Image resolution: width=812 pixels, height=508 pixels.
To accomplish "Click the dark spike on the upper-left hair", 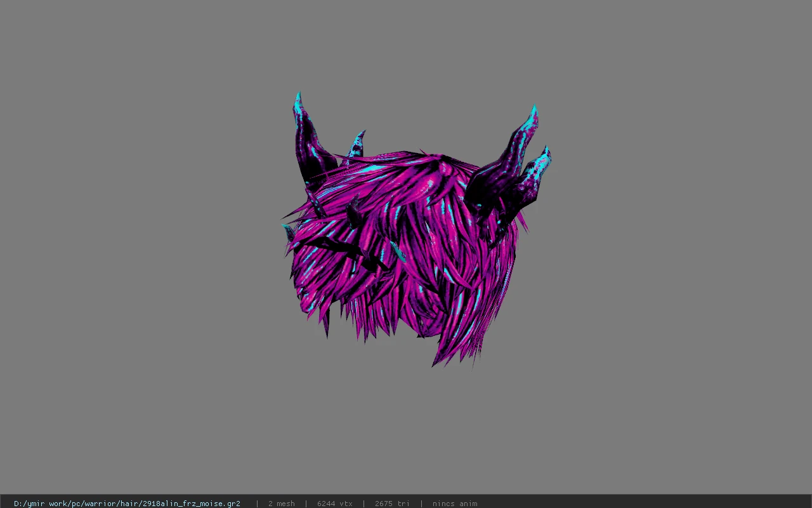I will [354, 213].
